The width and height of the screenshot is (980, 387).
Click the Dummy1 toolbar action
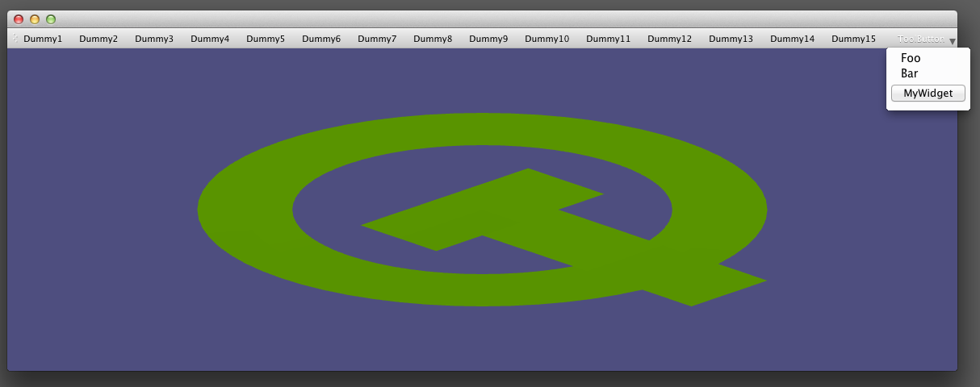[x=43, y=39]
